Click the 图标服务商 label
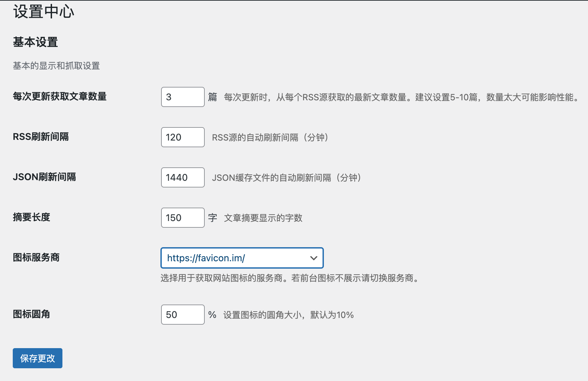Image resolution: width=588 pixels, height=381 pixels. click(x=36, y=258)
